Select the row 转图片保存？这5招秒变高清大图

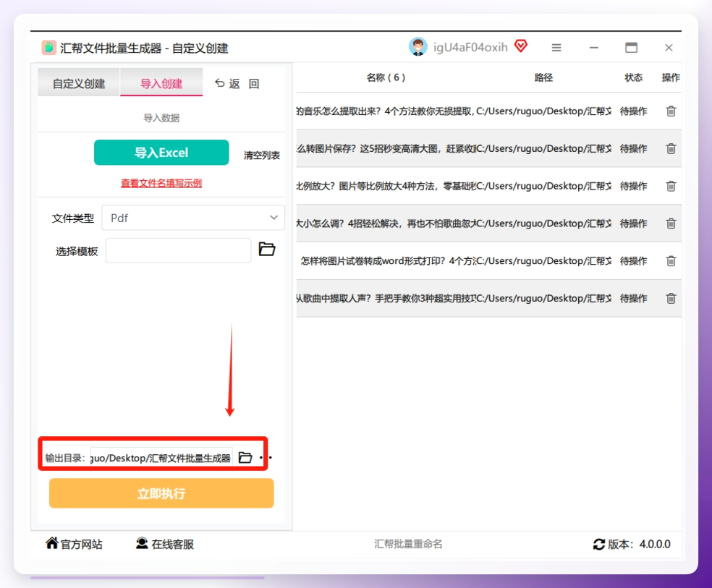[488, 148]
